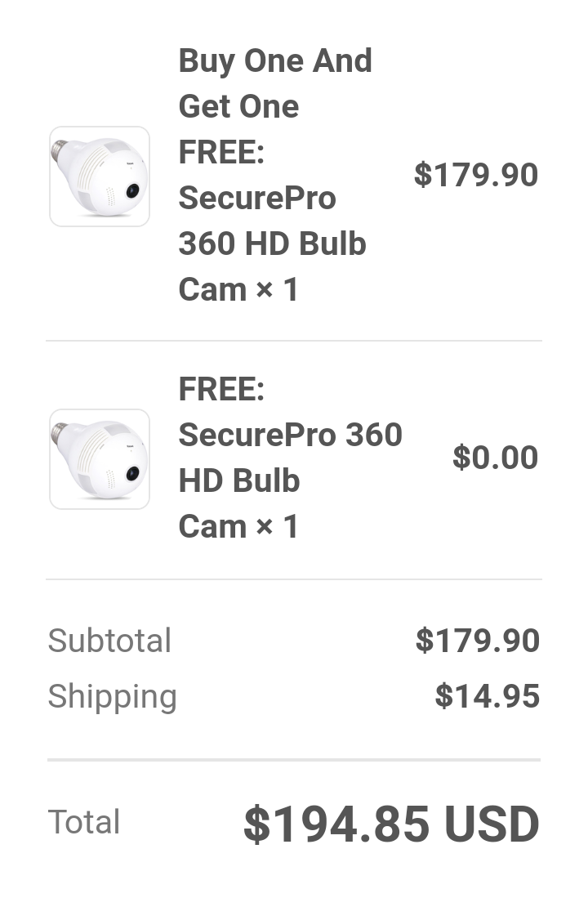
Task: Open the paid SecurePro bulb cam thumbnail
Action: coord(100,176)
